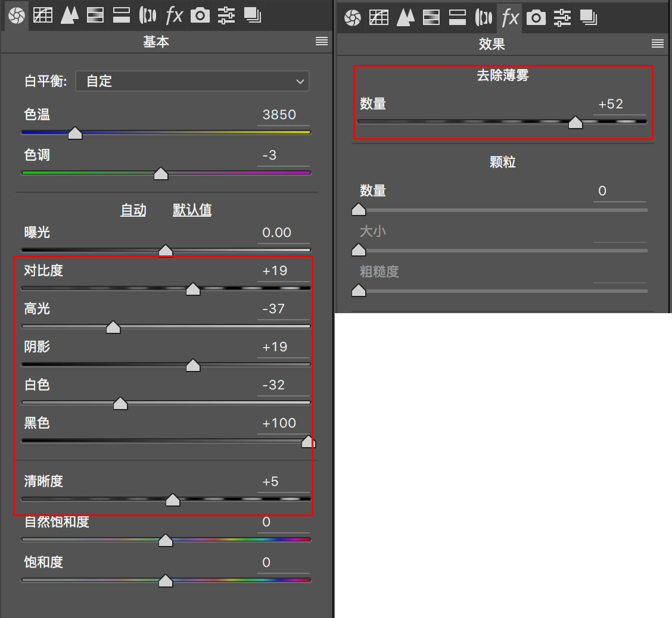
Task: Click the 自然饱和度 slider handle
Action: [x=166, y=541]
